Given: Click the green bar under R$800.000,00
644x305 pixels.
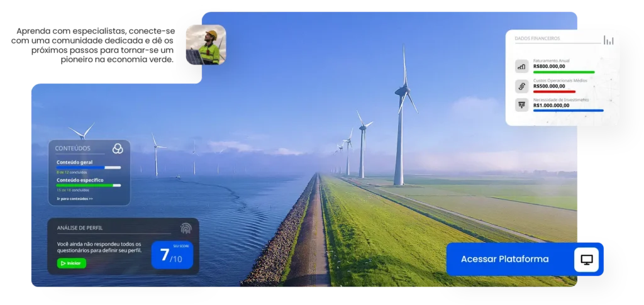Looking at the screenshot, I should point(564,72).
